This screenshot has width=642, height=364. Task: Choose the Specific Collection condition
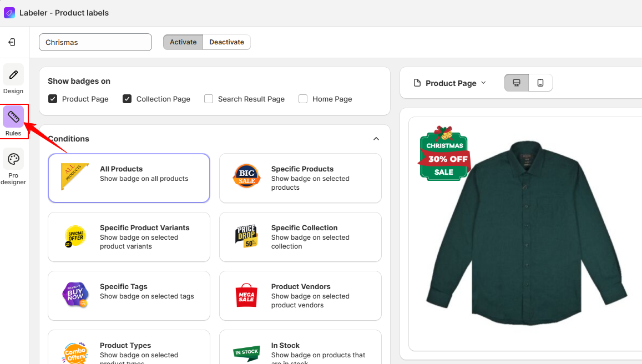pos(300,237)
